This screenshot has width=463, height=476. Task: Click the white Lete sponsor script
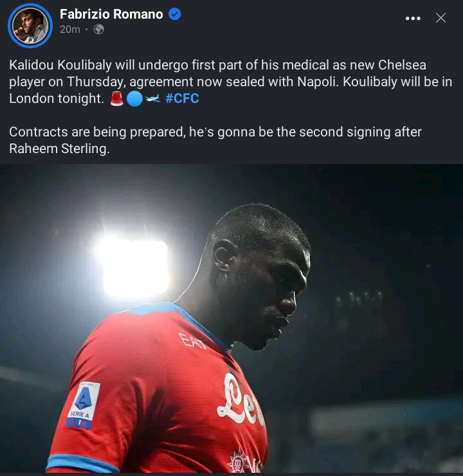(x=241, y=400)
